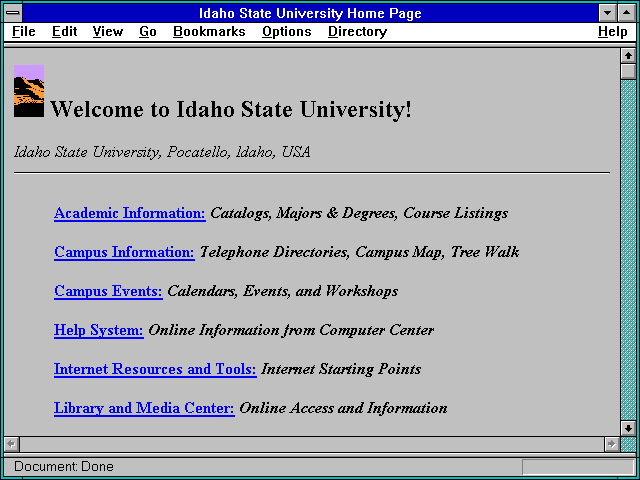The width and height of the screenshot is (640, 480).
Task: Visit the Internet Resources and Tools link
Action: click(x=155, y=369)
